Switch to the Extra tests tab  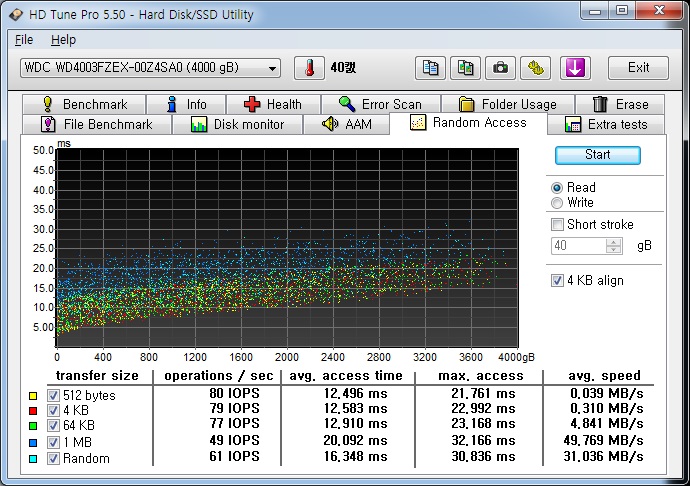click(x=606, y=125)
